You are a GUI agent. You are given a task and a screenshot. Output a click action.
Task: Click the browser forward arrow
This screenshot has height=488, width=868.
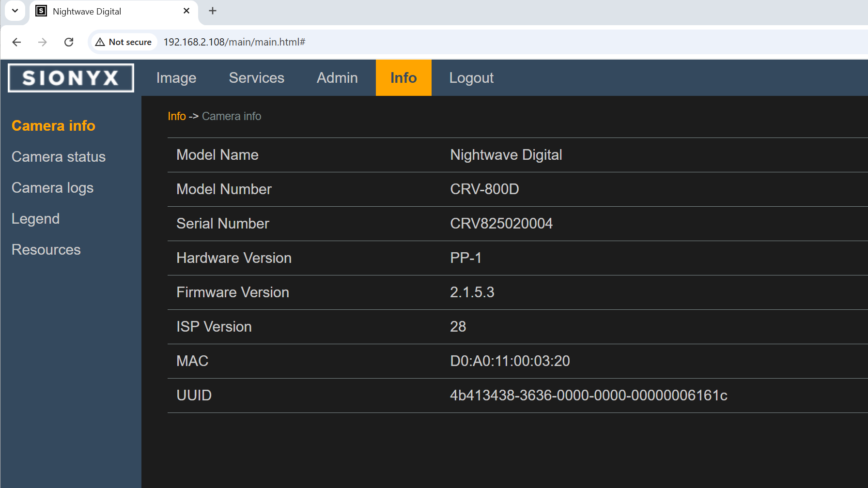coord(43,42)
